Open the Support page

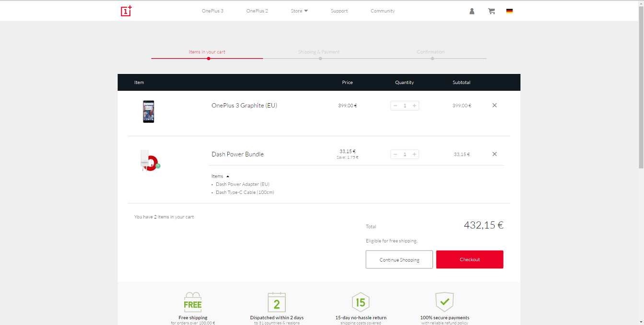click(339, 11)
